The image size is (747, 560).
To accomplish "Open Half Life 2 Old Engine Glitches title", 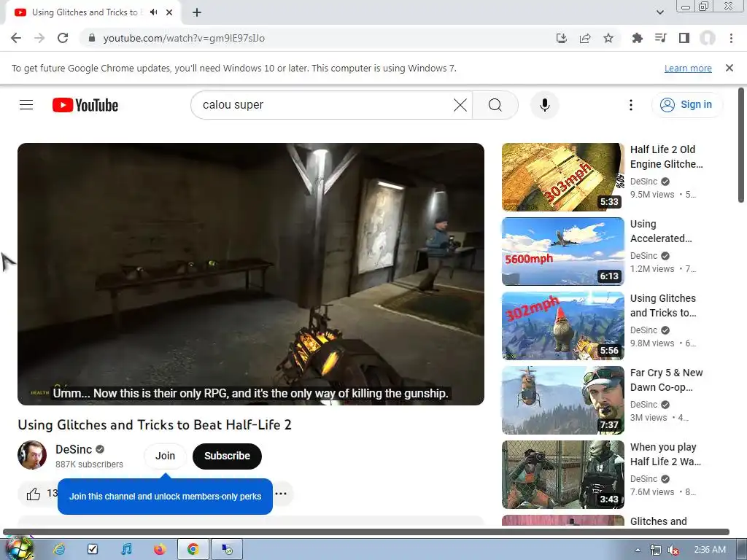I will click(667, 157).
